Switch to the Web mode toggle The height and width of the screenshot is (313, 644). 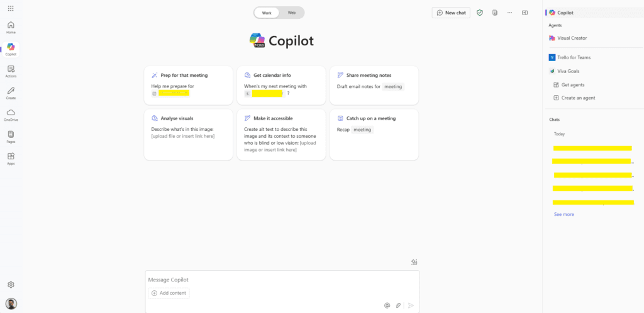[x=292, y=13]
